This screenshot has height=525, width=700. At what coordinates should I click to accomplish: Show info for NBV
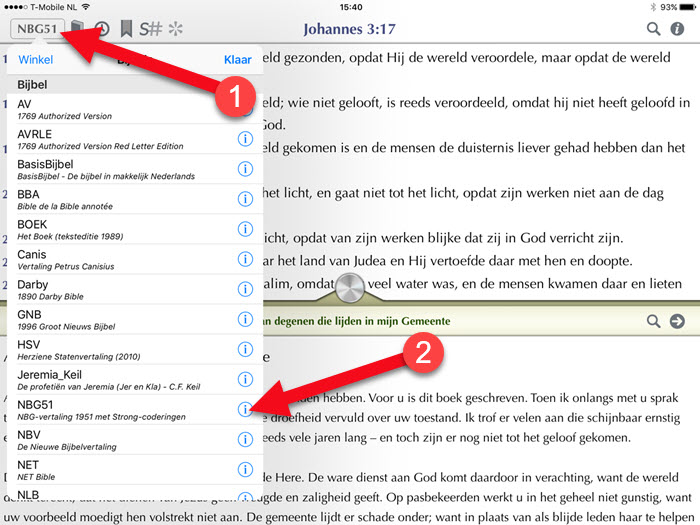[245, 439]
